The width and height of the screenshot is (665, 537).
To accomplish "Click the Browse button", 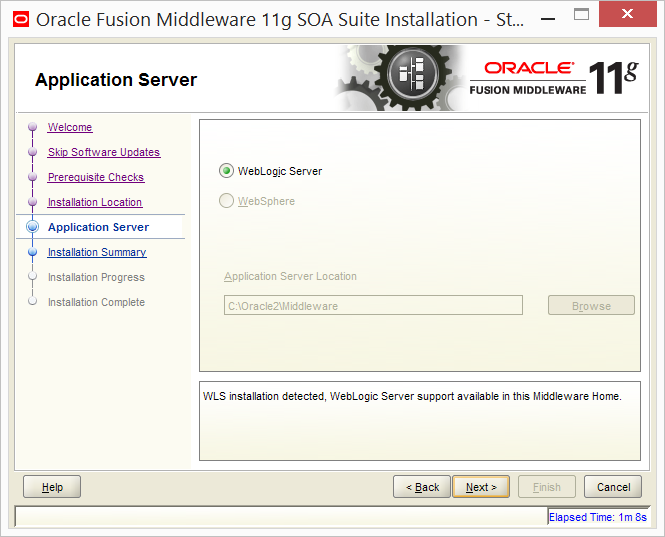I will click(x=591, y=305).
